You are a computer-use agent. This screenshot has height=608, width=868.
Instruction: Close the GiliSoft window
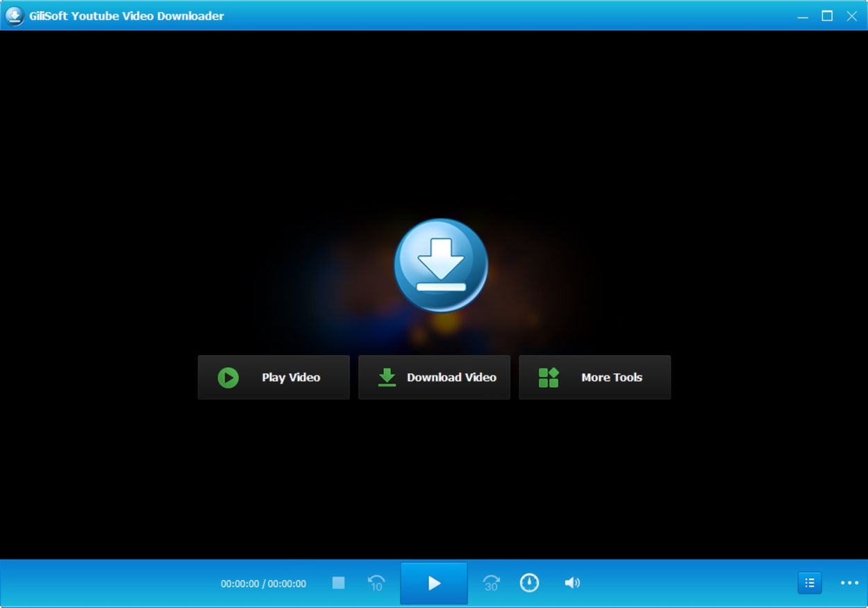852,16
